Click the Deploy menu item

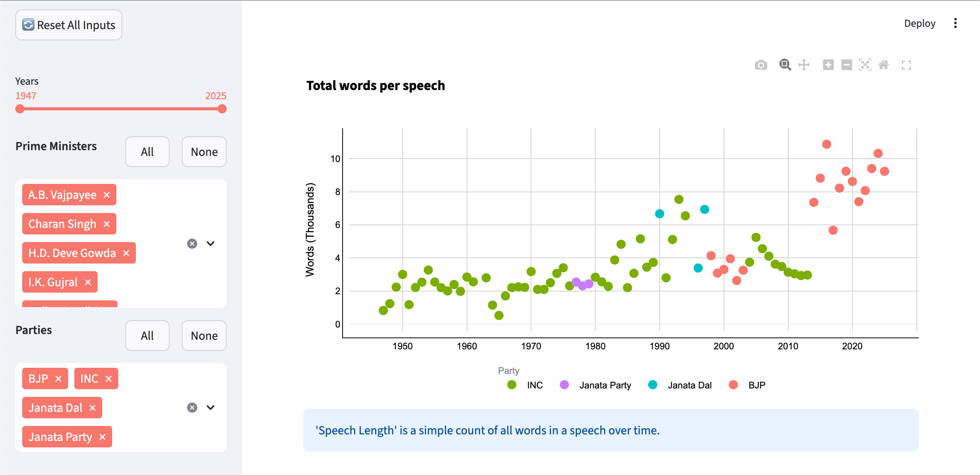pyautogui.click(x=920, y=23)
